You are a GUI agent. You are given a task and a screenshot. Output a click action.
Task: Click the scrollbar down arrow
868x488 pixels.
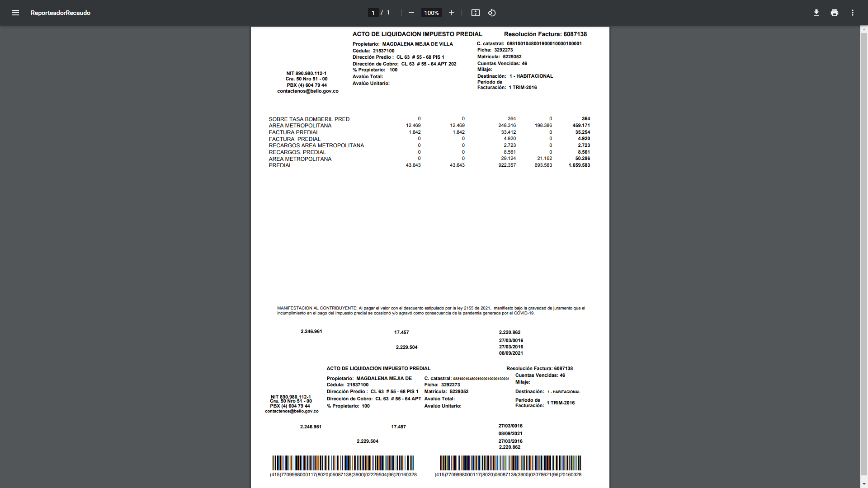864,484
